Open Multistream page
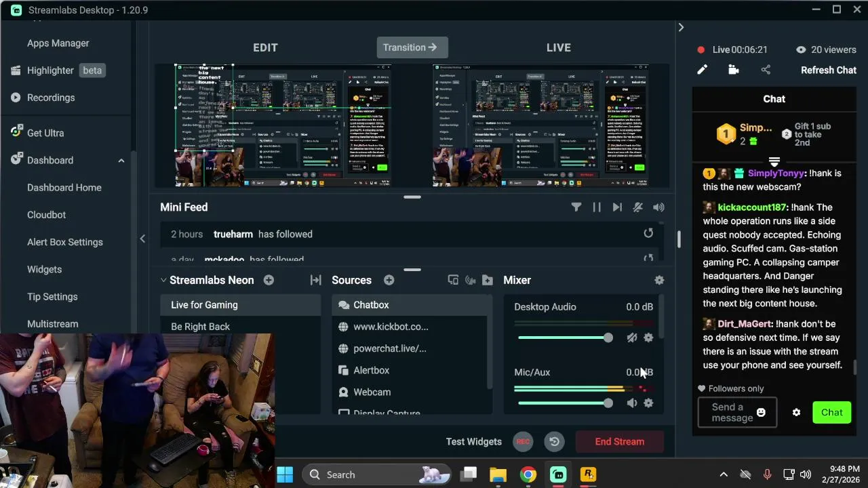This screenshot has height=488, width=868. pyautogui.click(x=52, y=324)
